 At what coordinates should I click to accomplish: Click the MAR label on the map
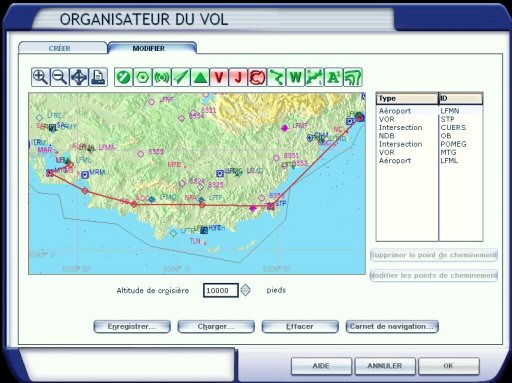[45, 150]
